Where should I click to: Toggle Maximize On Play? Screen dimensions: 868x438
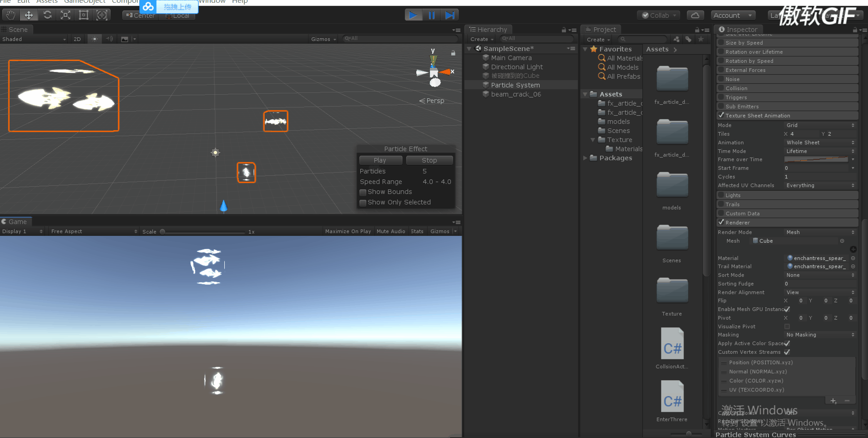(348, 231)
